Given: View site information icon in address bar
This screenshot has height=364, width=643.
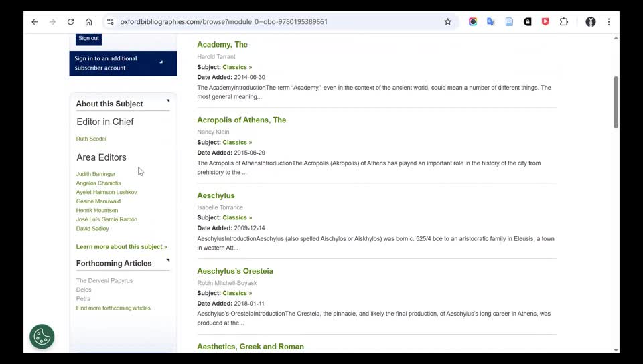Looking at the screenshot, I should (x=110, y=22).
